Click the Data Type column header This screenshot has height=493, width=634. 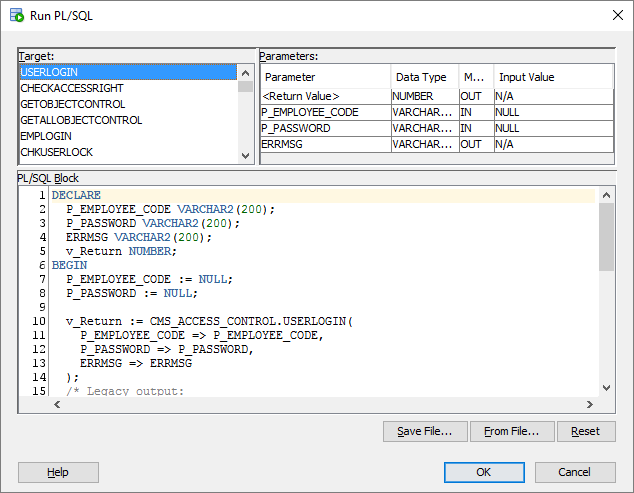point(425,77)
